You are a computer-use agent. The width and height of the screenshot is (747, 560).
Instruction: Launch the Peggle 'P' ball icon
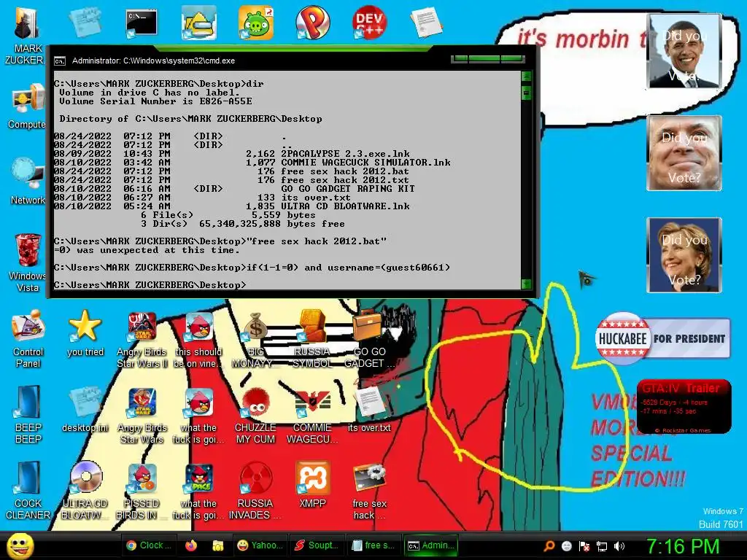pyautogui.click(x=312, y=22)
